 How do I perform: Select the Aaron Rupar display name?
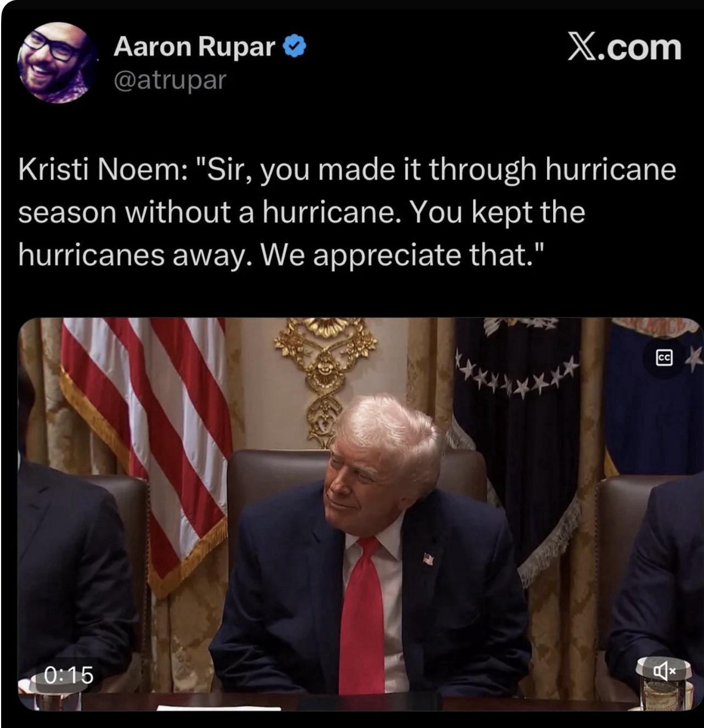coord(194,47)
